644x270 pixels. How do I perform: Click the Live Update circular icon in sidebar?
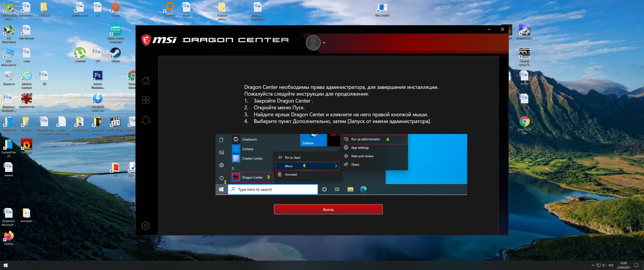pos(146,120)
